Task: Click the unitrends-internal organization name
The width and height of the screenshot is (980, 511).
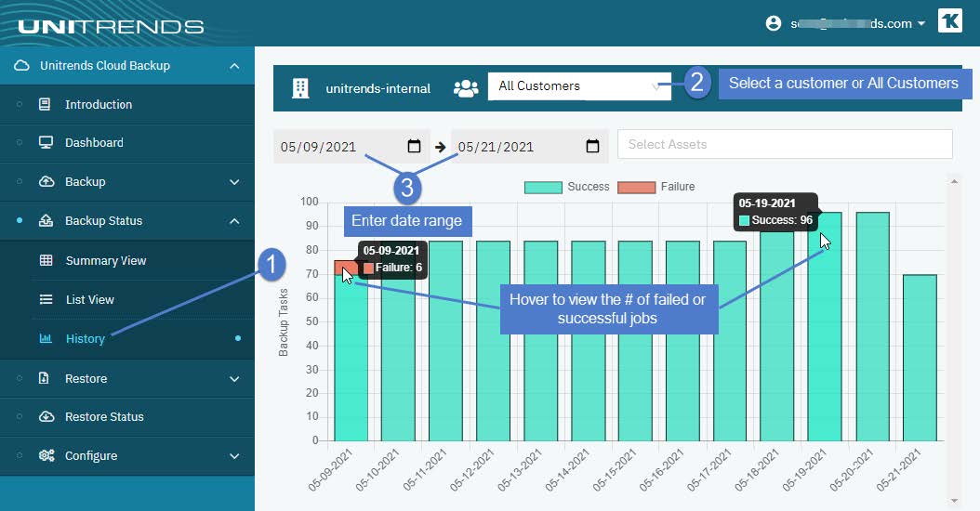Action: pos(378,88)
